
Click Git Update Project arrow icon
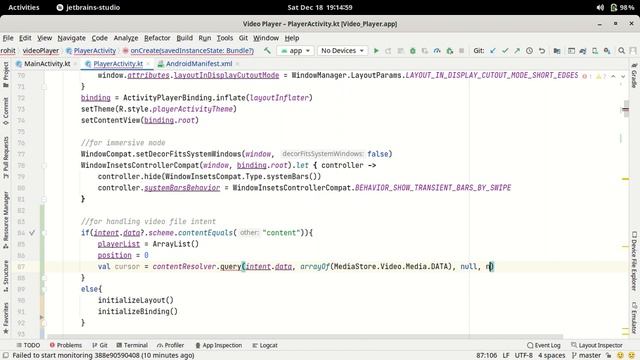pos(493,51)
